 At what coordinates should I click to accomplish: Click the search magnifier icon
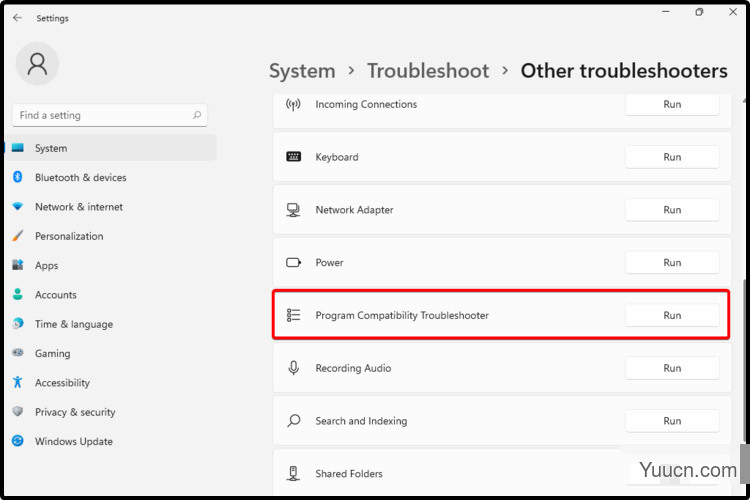coord(197,115)
